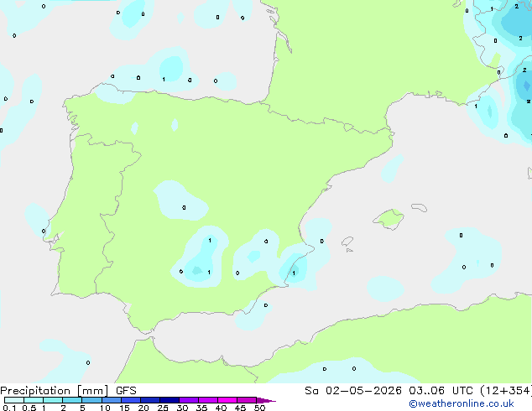
Task: Click the 40–45 mm magenta legend swatch
Action: (x=227, y=400)
